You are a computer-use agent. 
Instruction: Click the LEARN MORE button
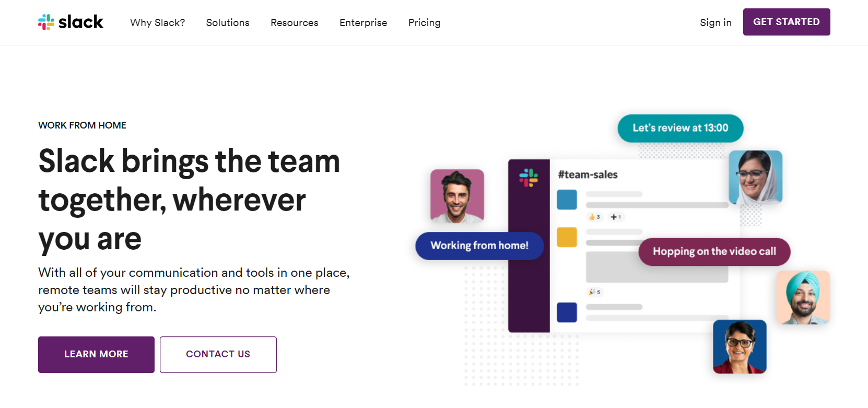coord(96,354)
